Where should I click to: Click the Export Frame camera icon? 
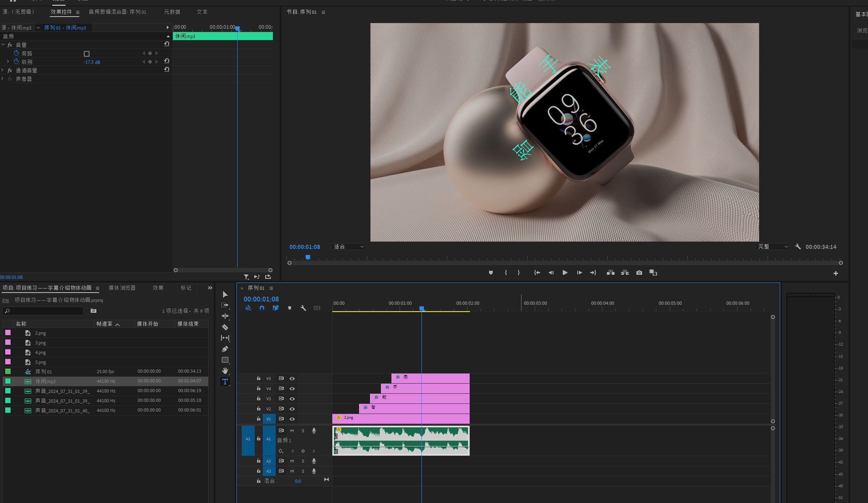(639, 273)
